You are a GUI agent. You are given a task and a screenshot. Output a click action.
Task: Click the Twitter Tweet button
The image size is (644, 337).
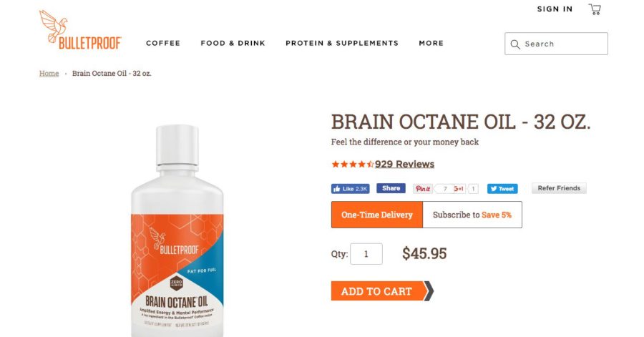click(502, 189)
